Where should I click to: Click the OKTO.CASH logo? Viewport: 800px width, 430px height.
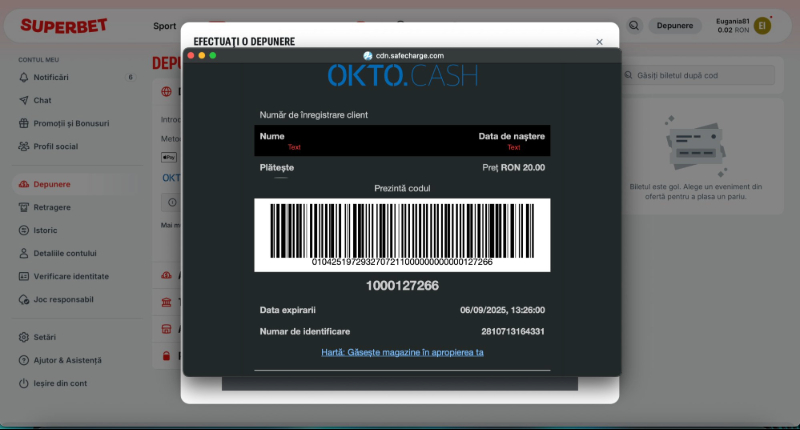[403, 75]
